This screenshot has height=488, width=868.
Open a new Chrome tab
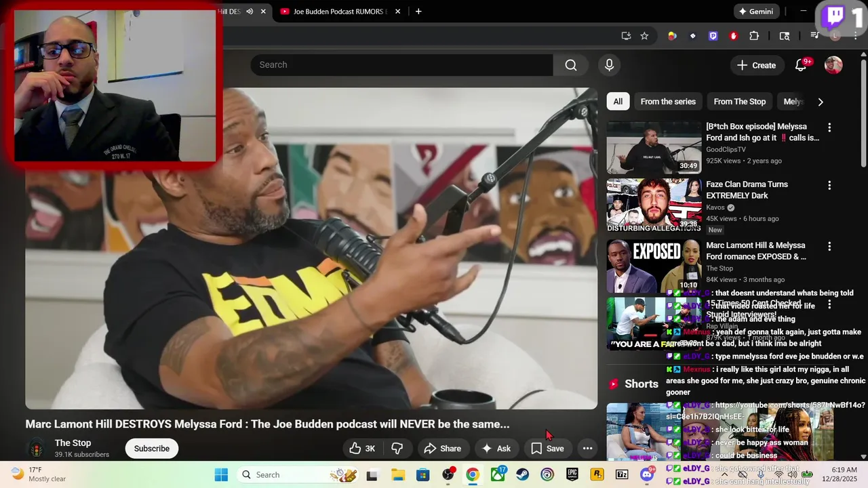tap(418, 12)
